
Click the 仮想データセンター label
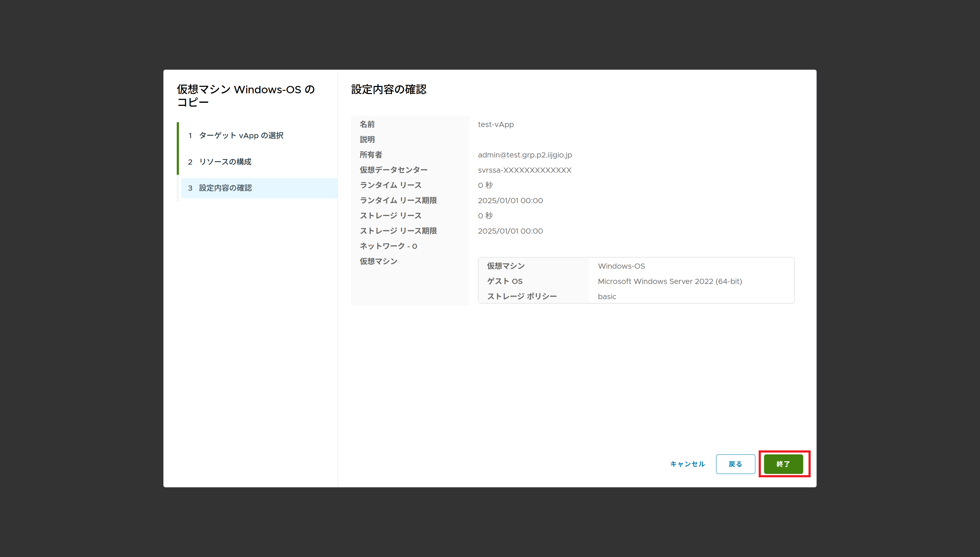tap(393, 170)
